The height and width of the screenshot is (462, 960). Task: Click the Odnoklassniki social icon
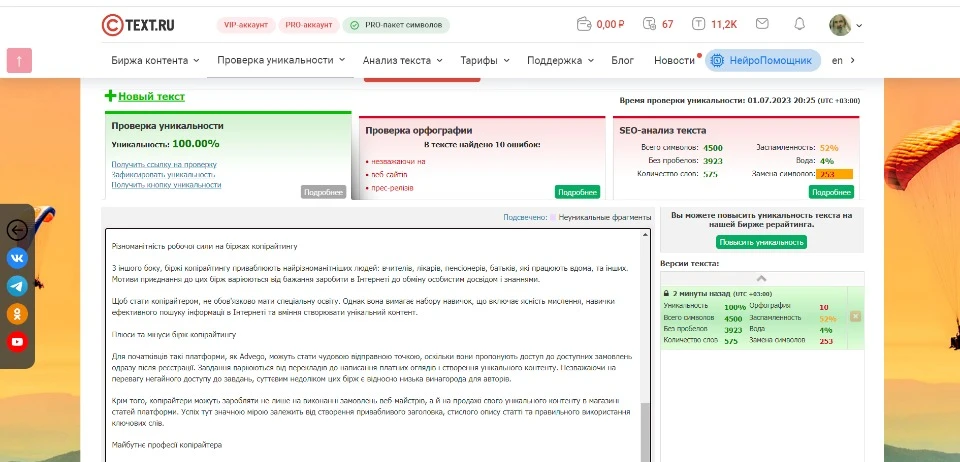[x=17, y=314]
